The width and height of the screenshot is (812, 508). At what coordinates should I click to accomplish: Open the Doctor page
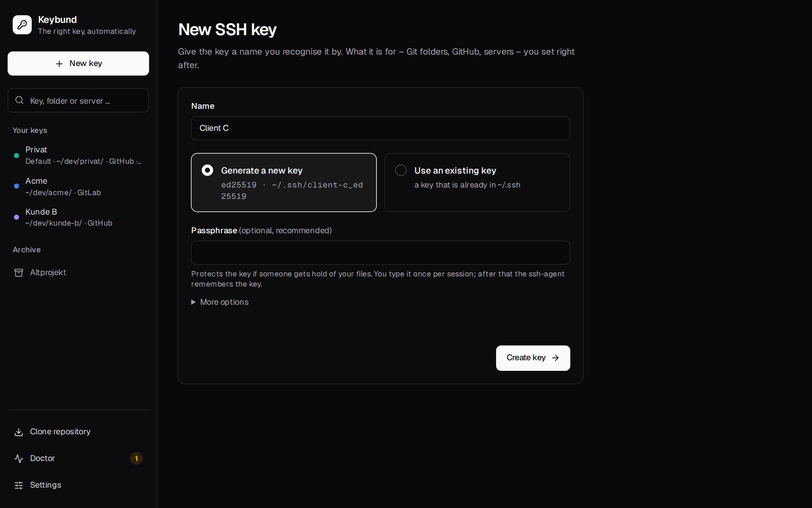78,458
